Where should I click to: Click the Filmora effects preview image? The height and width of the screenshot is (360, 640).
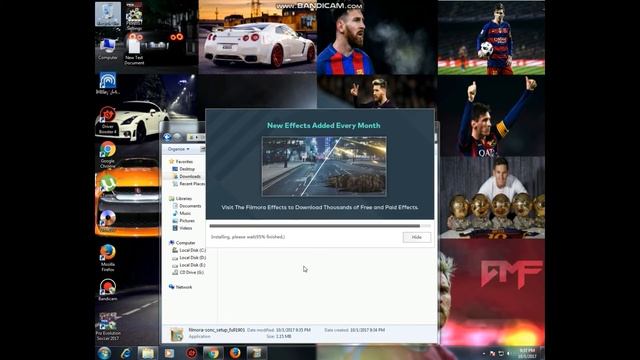pos(324,167)
